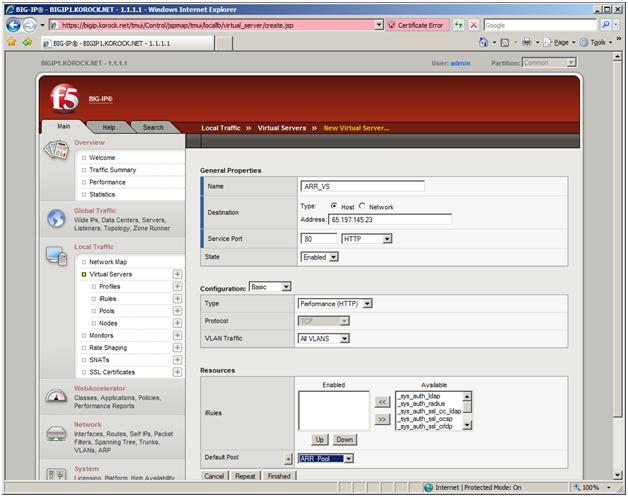Click the Name input field

(x=361, y=186)
